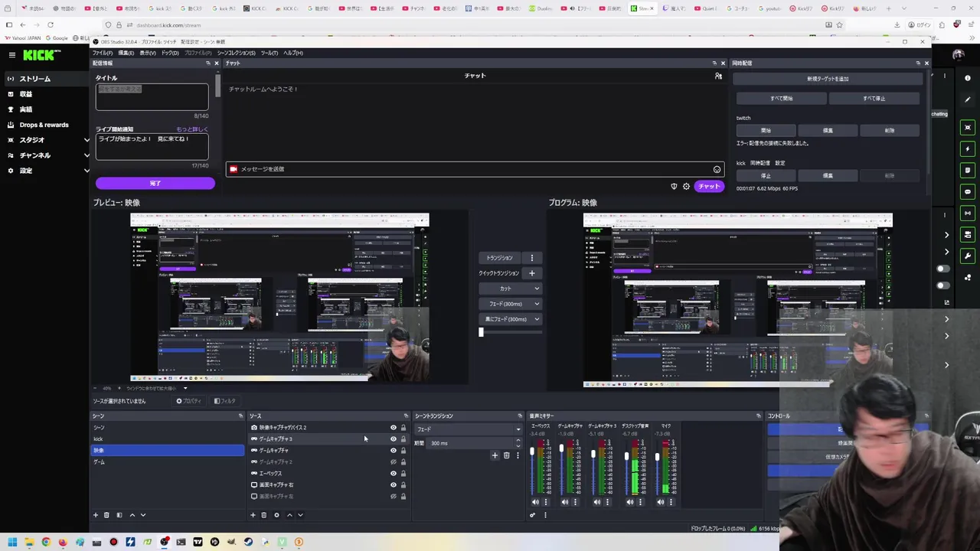
Task: Open transition options three-dot menu beside トランジション
Action: 531,258
